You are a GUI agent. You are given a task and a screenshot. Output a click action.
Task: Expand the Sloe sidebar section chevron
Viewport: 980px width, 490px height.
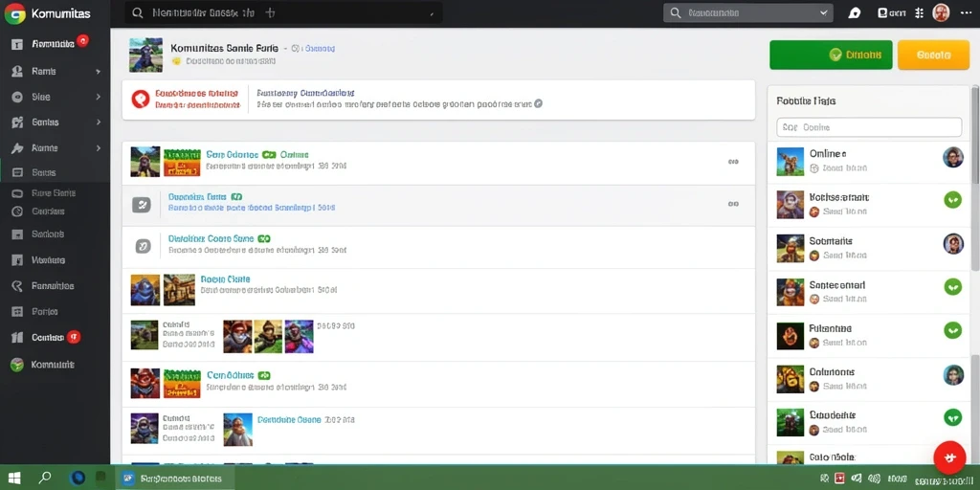(99, 97)
